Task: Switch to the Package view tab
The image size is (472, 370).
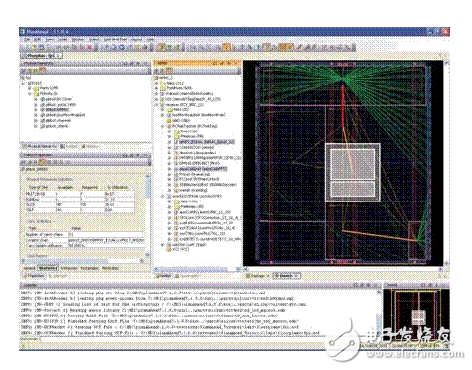Action: (x=258, y=276)
